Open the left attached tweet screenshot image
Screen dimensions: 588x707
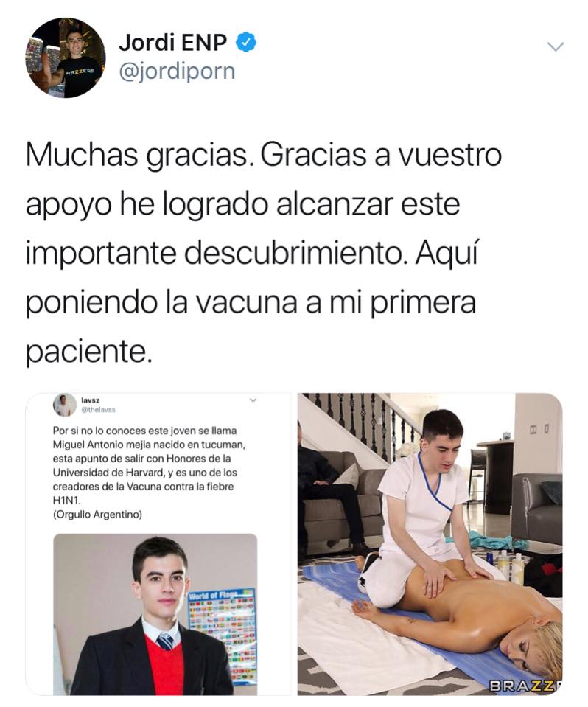coord(158,544)
